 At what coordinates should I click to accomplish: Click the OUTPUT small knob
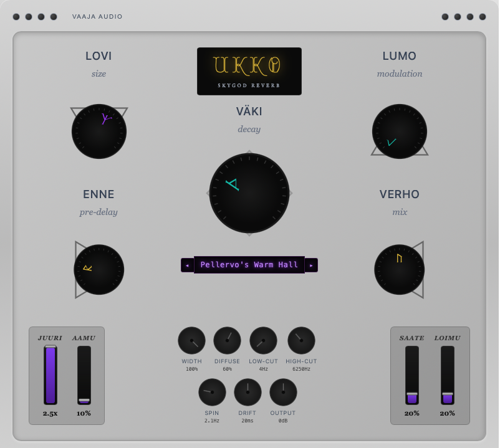click(x=283, y=393)
